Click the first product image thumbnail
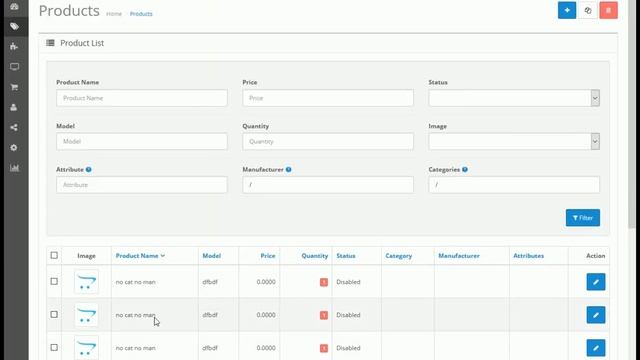The image size is (640, 360). pos(86,282)
